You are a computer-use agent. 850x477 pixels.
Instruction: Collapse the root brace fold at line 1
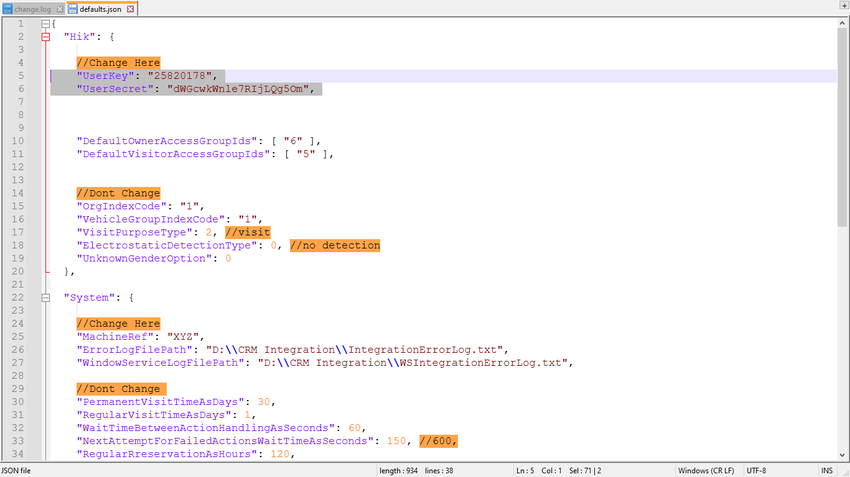click(x=45, y=23)
